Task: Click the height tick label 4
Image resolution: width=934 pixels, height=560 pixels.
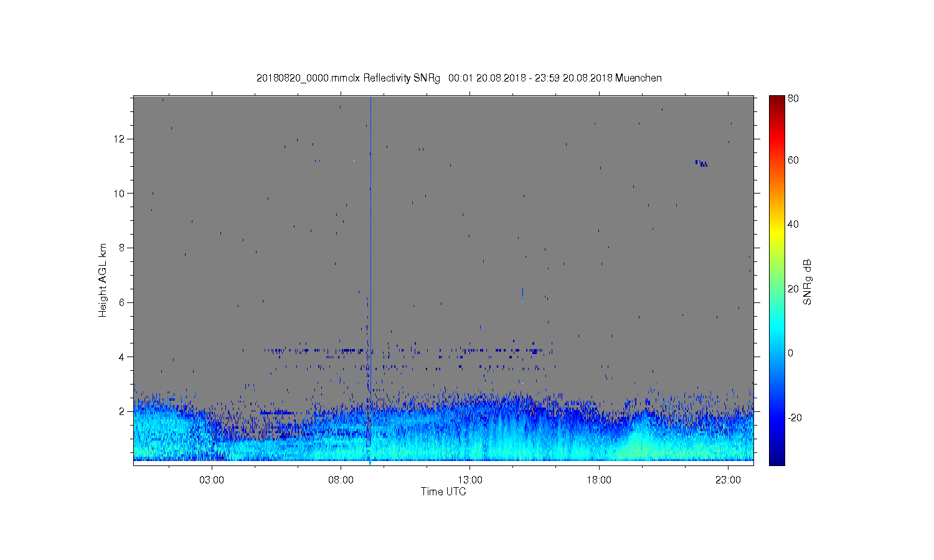Action: point(122,357)
